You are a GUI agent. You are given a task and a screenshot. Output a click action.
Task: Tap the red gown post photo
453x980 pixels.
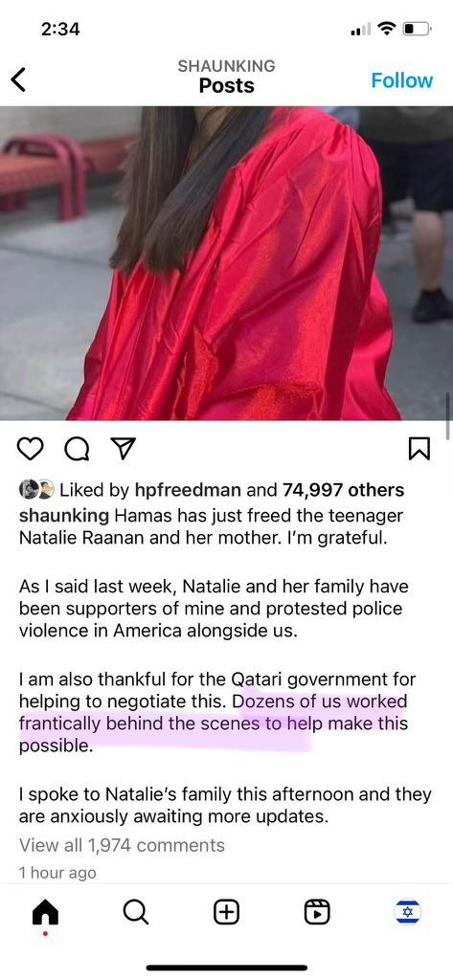click(x=226, y=263)
